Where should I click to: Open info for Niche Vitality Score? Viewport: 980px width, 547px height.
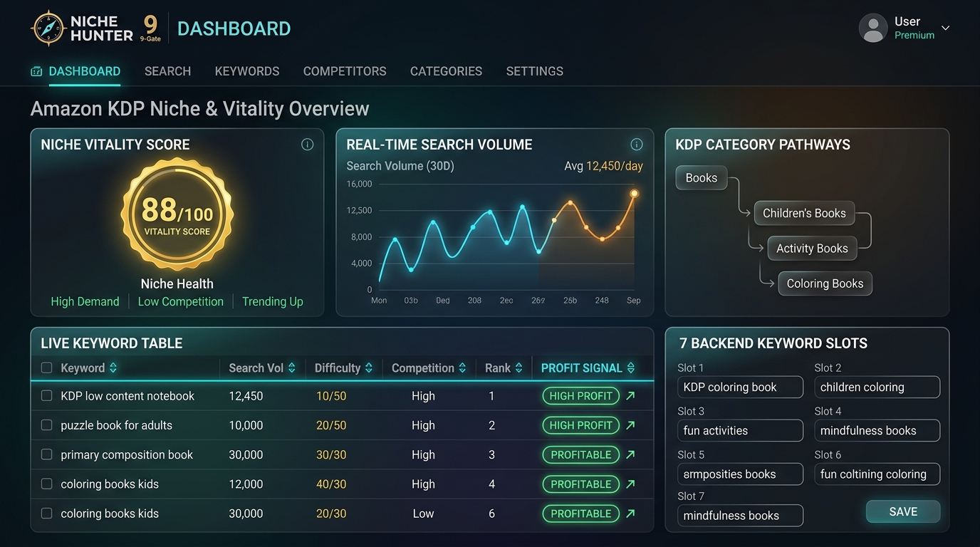[x=308, y=145]
